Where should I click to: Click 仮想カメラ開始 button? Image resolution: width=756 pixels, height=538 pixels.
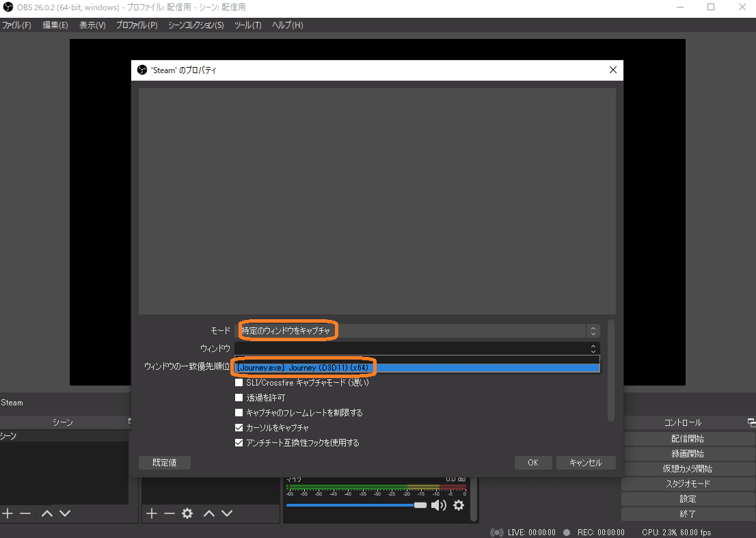688,468
